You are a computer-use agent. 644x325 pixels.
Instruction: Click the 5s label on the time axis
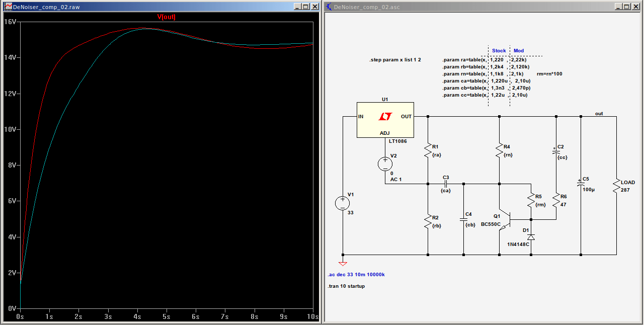(x=167, y=317)
